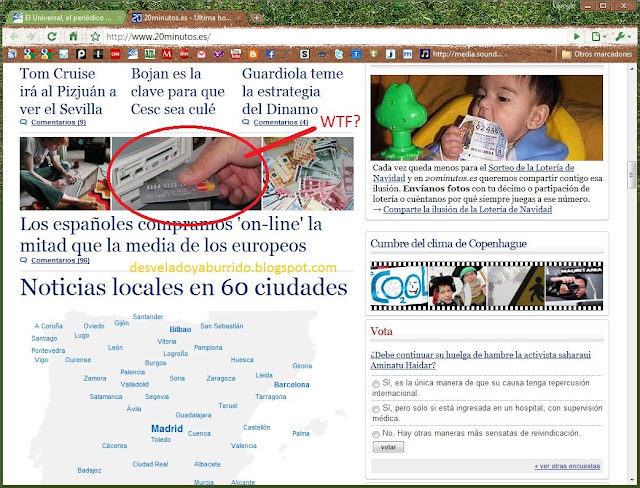Open the black P bookmark icon
This screenshot has width=640, height=488.
81,54
